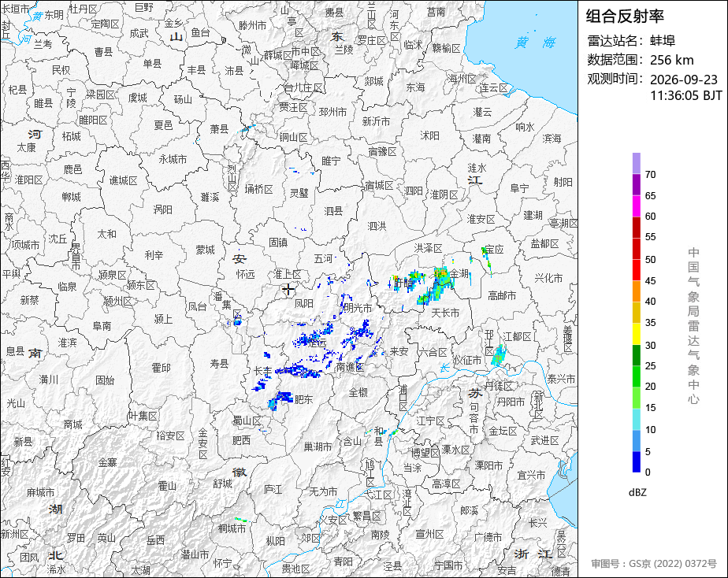The height and width of the screenshot is (578, 728).
Task: Click the blue echo cluster near 长丰
Action: click(298, 371)
